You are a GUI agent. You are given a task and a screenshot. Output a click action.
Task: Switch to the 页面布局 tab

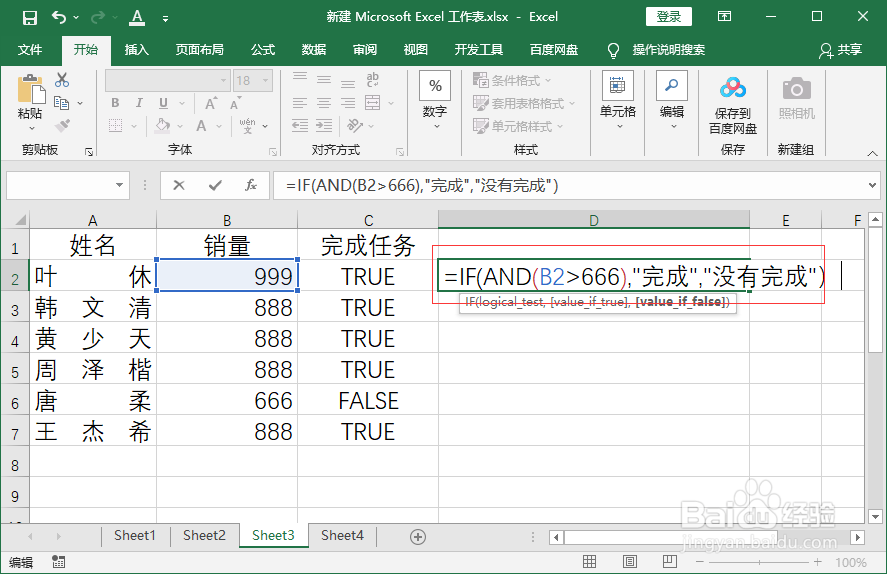(x=199, y=50)
